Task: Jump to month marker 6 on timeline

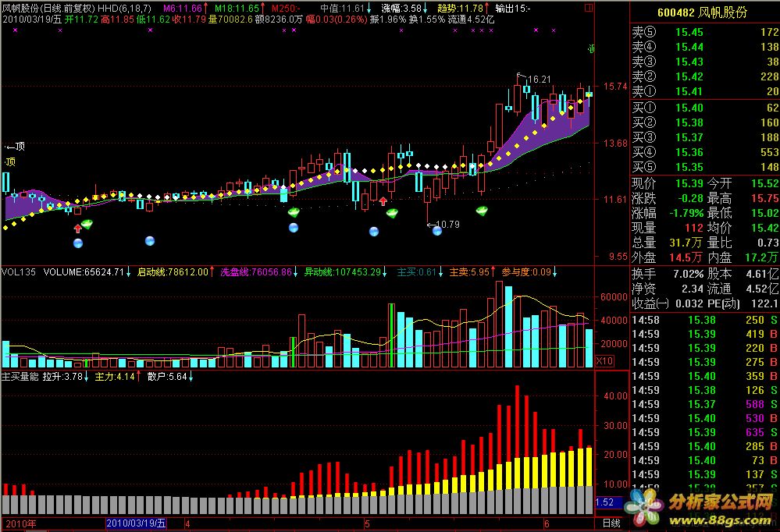Action: 547,523
